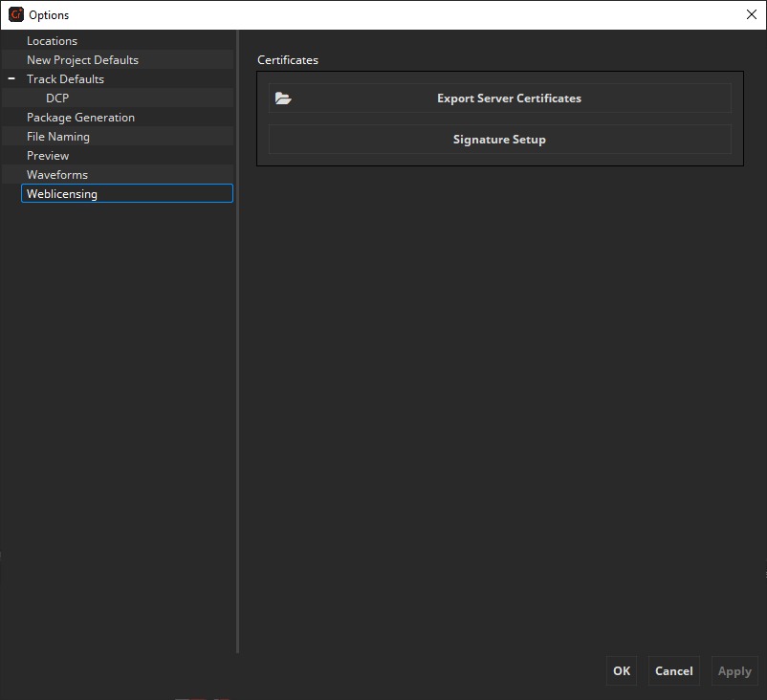
Task: Click the highlighted Weblicensing entry
Action: pyautogui.click(x=62, y=194)
